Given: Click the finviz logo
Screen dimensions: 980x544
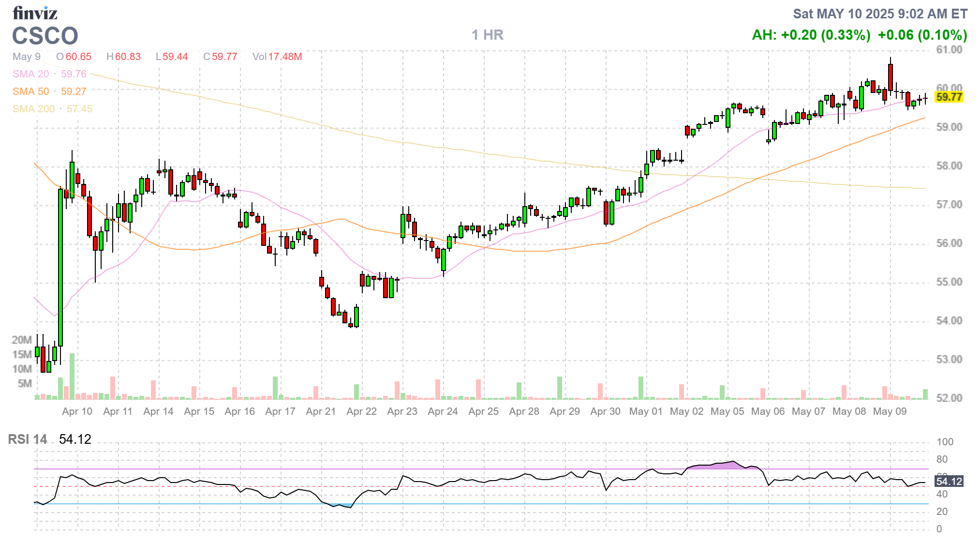Looking at the screenshot, I should pyautogui.click(x=35, y=13).
